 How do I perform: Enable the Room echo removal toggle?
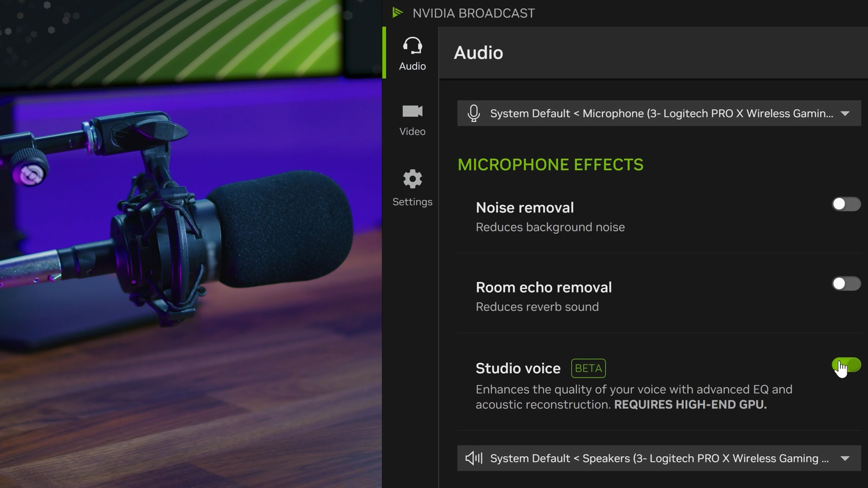[x=846, y=284]
